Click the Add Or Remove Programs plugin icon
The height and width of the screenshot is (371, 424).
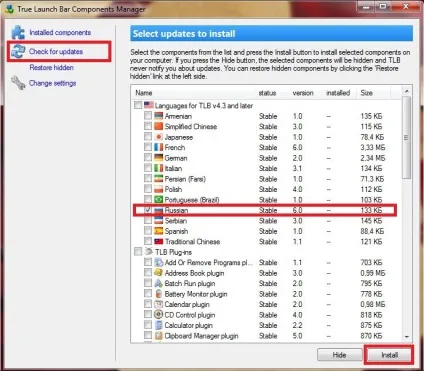(x=159, y=262)
